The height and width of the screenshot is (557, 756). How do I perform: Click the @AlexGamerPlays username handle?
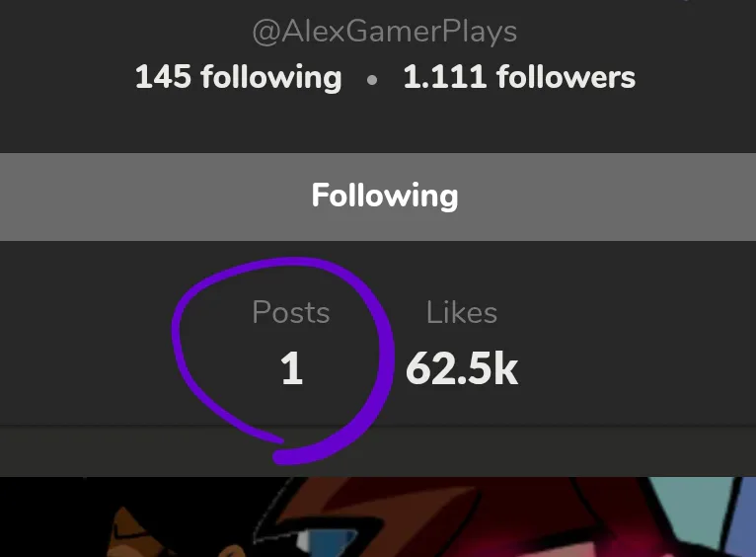[x=385, y=32]
